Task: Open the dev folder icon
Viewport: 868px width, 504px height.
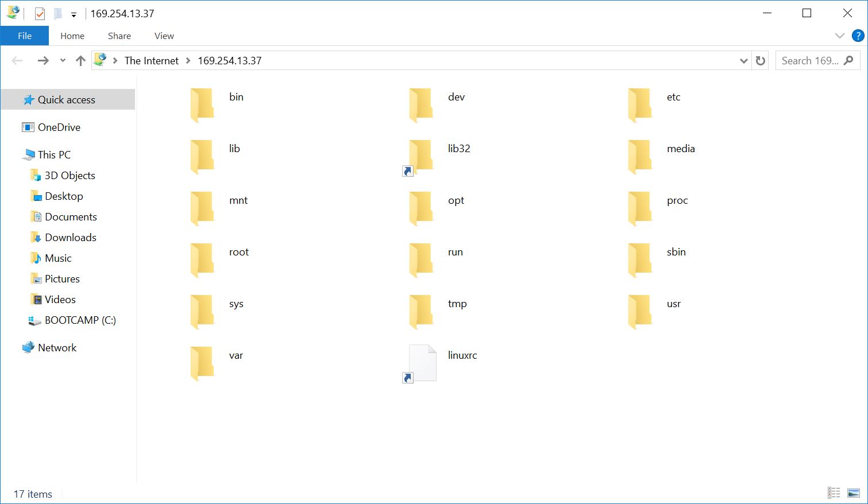Action: pyautogui.click(x=421, y=105)
